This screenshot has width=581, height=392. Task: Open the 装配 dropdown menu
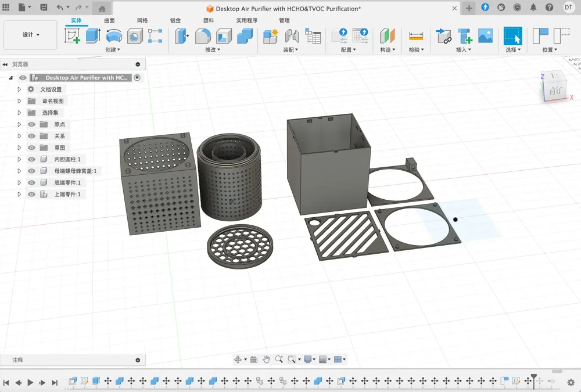click(x=290, y=49)
